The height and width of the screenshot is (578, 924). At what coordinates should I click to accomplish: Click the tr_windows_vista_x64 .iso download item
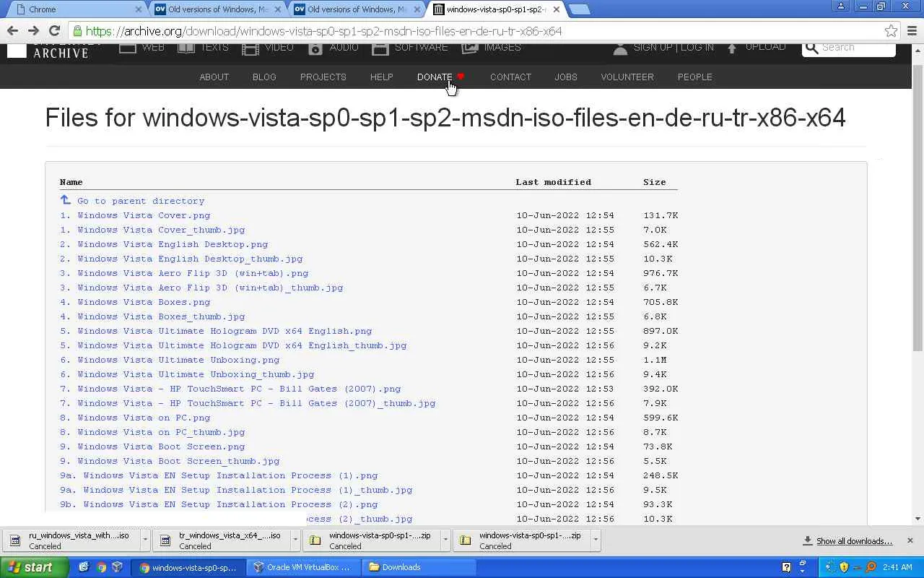tap(222, 540)
